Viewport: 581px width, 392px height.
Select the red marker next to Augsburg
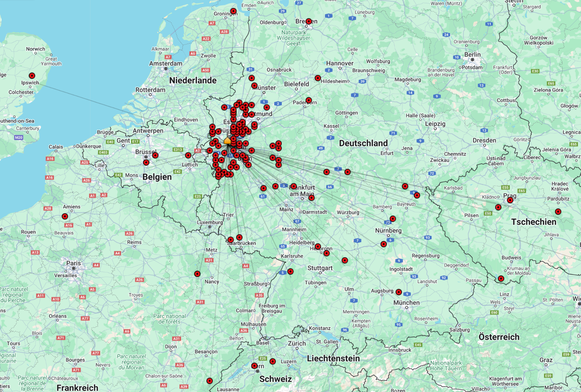(x=399, y=292)
